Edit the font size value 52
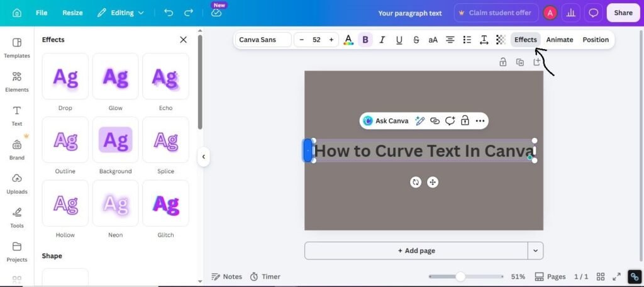Viewport: 644px width, 287px height. coord(316,40)
